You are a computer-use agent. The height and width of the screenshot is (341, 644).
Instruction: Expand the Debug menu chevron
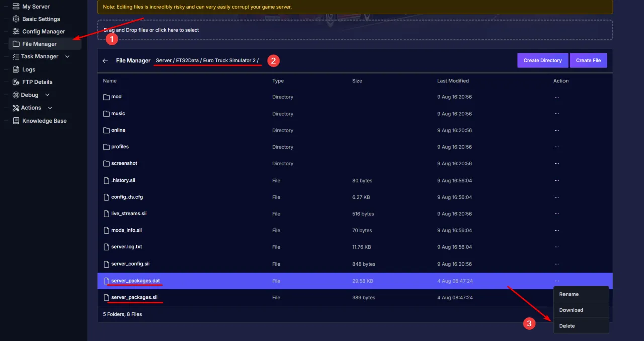click(x=47, y=95)
